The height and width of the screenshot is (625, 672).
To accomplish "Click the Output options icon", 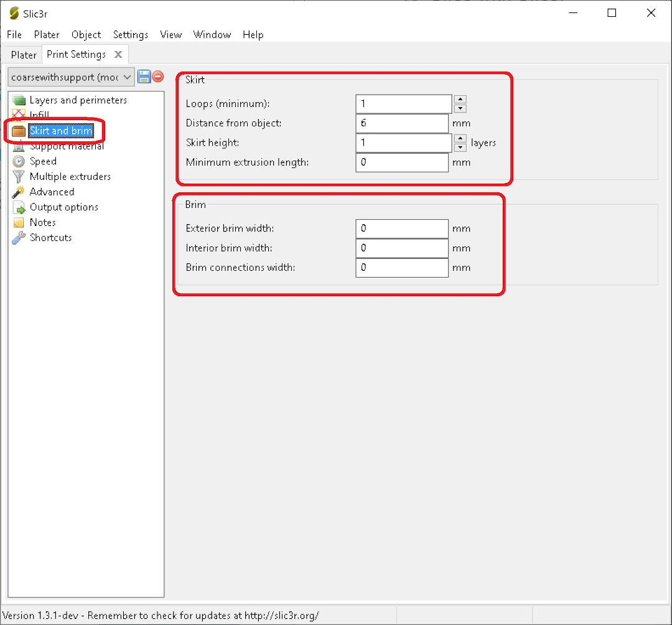I will [19, 207].
